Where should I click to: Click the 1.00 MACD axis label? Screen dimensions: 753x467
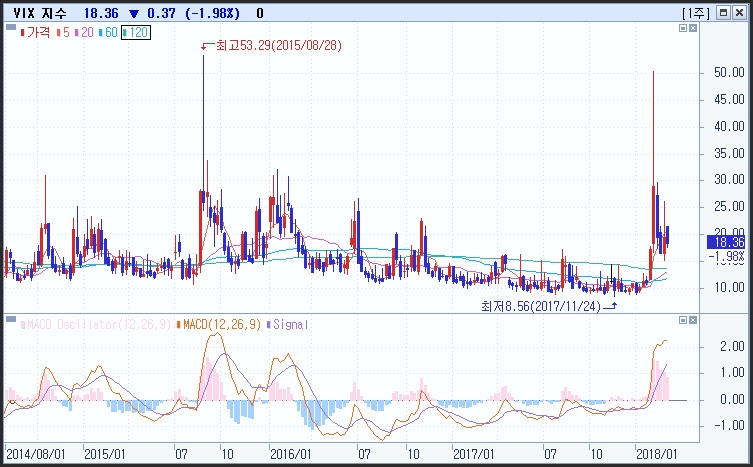tap(732, 373)
